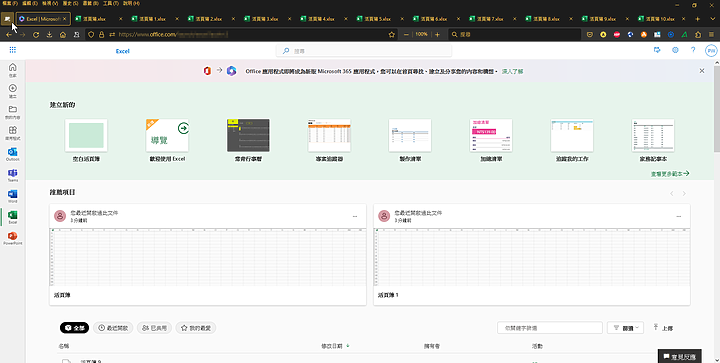Launch Teams from the sidebar

12,175
